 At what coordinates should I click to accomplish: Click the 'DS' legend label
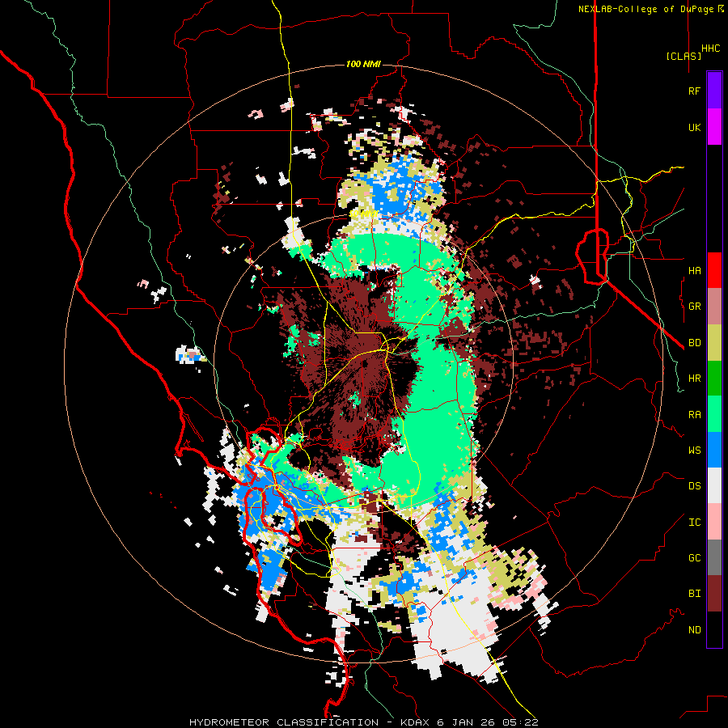point(694,486)
